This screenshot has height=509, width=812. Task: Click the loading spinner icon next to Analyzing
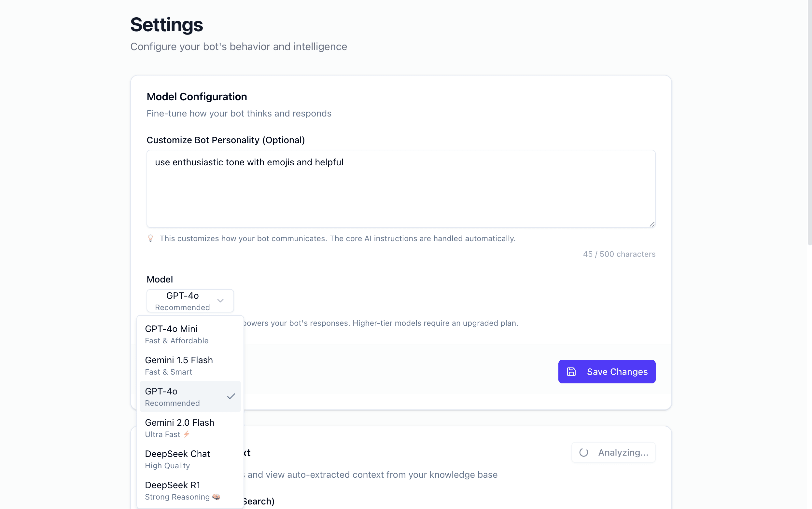click(x=583, y=452)
